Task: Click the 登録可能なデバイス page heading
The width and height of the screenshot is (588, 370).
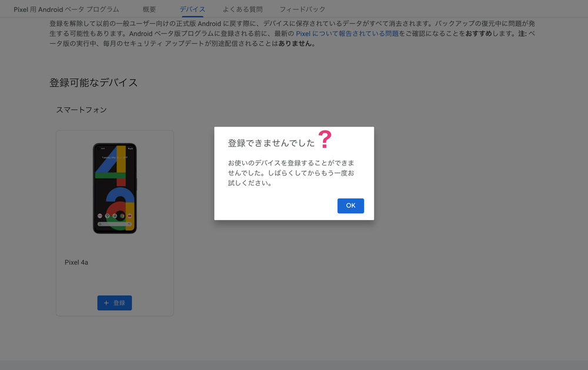Action: coord(94,82)
